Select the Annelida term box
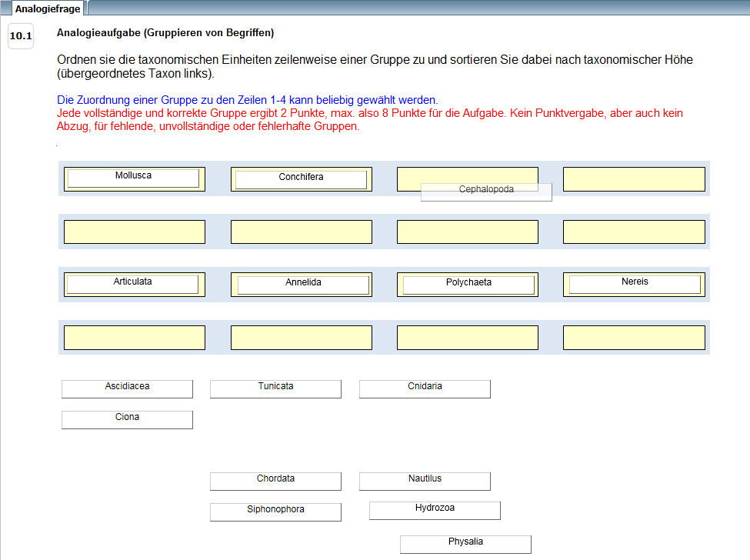Viewport: 750px width, 560px height. [x=303, y=285]
